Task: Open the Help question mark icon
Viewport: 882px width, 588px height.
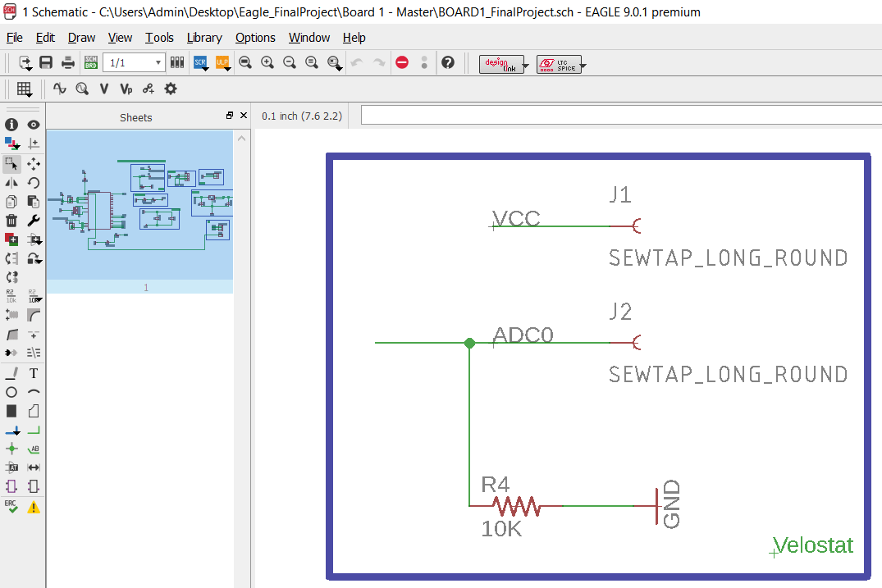Action: point(448,62)
